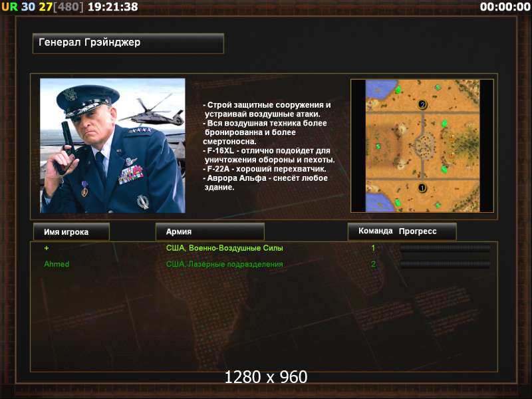Click the UR indicator in the overlay
Screen dimensions: 532x399
[9, 7]
